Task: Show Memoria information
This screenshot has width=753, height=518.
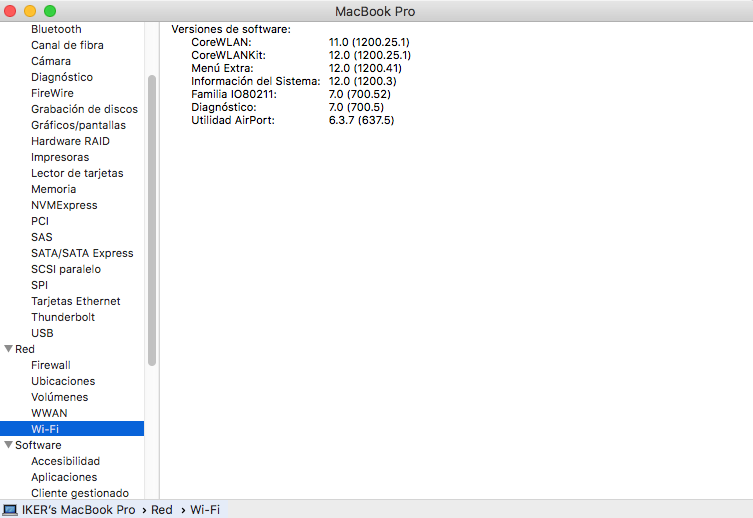Action: [54, 189]
